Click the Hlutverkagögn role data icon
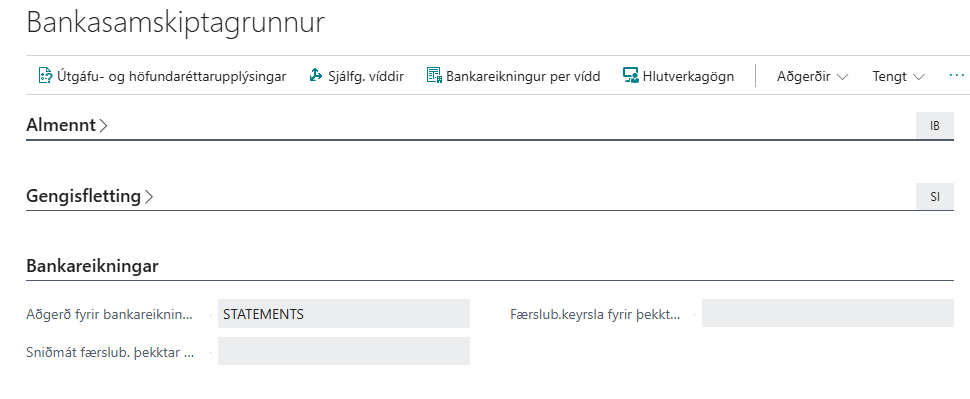This screenshot has width=970, height=399. [x=630, y=75]
